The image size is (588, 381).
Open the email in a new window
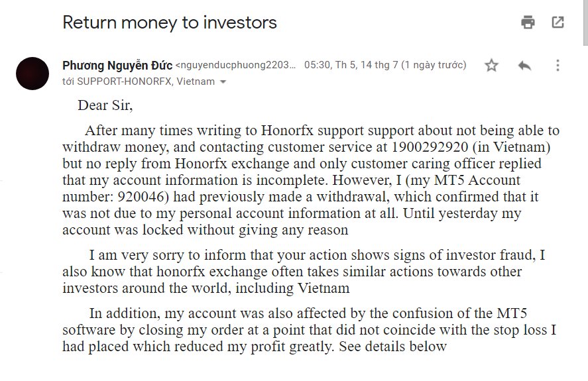558,23
